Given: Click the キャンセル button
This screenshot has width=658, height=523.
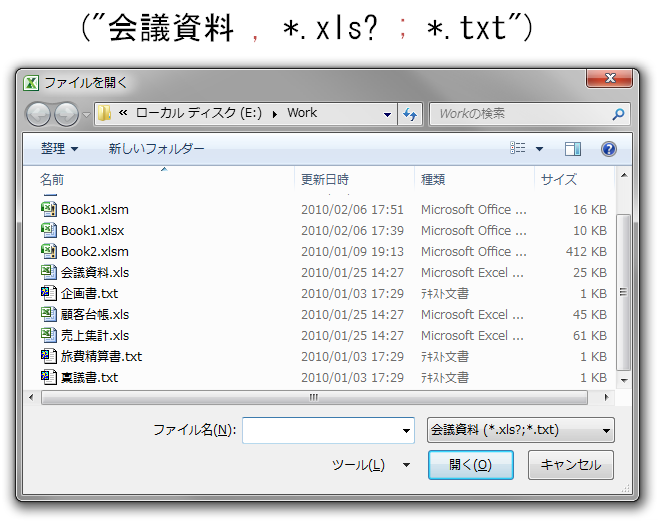Looking at the screenshot, I should click(571, 465).
